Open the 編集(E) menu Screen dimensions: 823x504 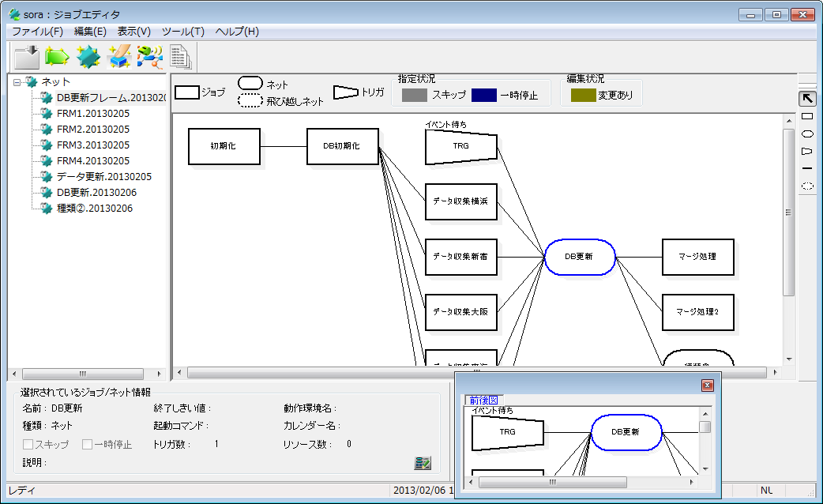[90, 32]
